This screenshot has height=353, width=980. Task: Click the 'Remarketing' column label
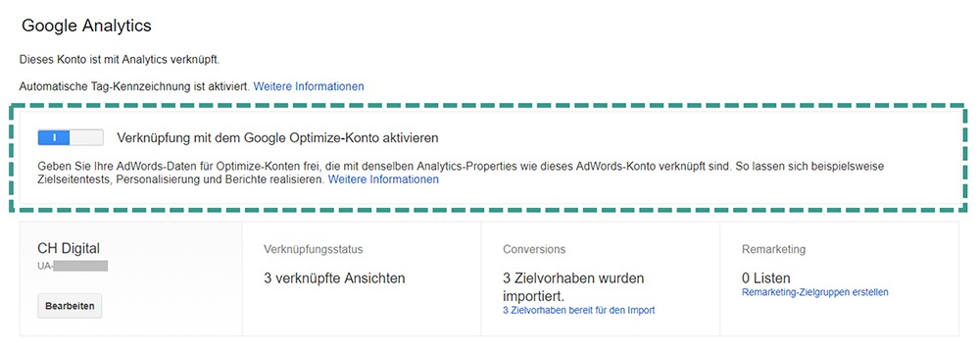pos(773,249)
